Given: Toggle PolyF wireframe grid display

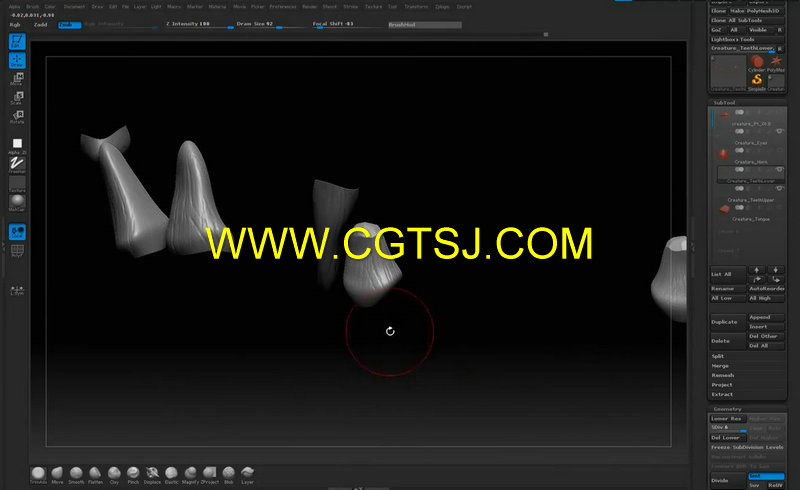Looking at the screenshot, I should [17, 251].
